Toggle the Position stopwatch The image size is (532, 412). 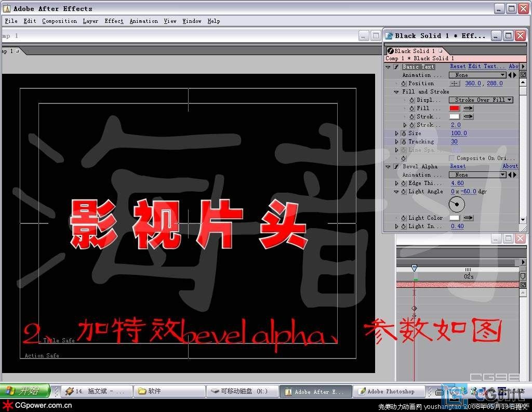tap(403, 84)
